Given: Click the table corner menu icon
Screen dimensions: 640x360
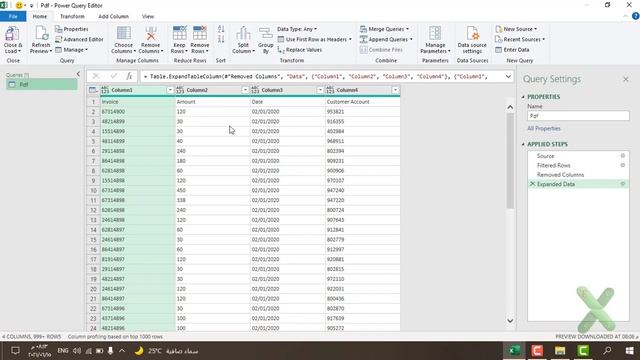Looking at the screenshot, I should 93,90.
